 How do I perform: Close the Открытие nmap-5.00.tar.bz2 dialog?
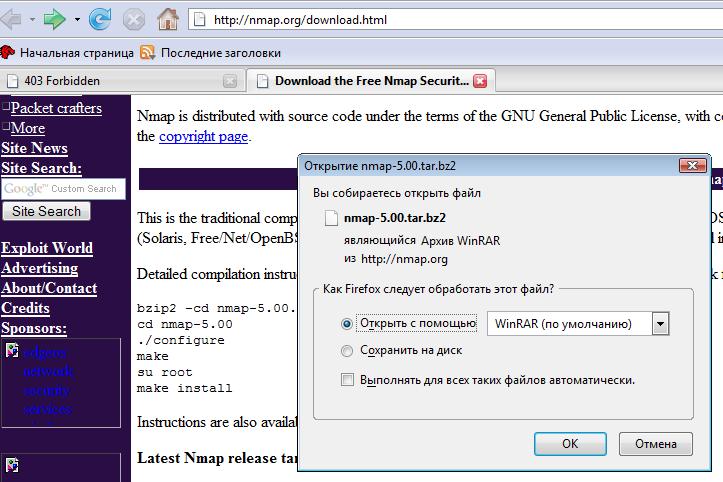click(x=693, y=166)
